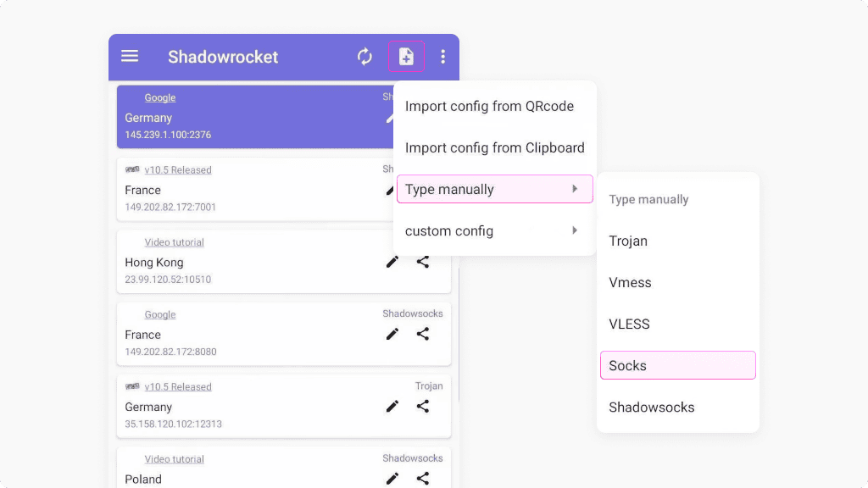Expand the custom config submenu arrow
The width and height of the screenshot is (868, 488).
[576, 230]
